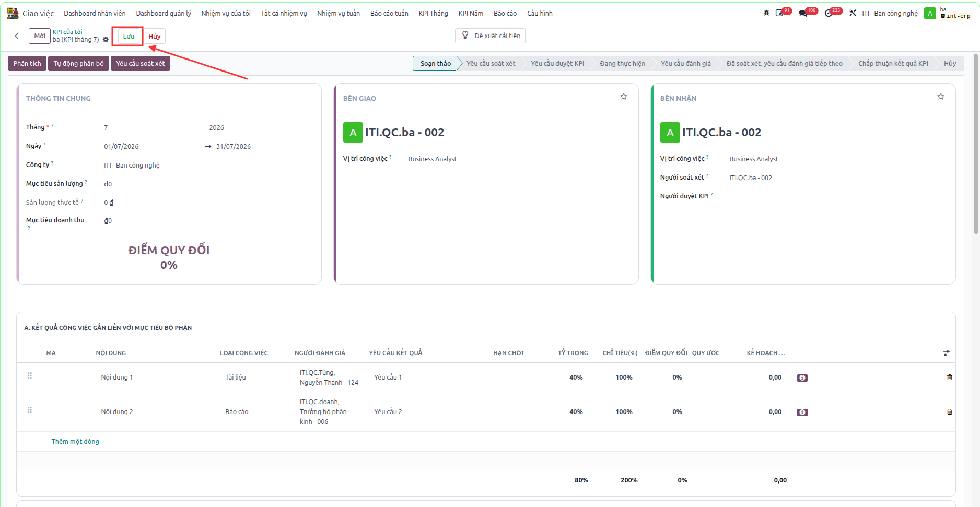This screenshot has height=507, width=980.
Task: Click the Mới new record button
Action: click(40, 36)
